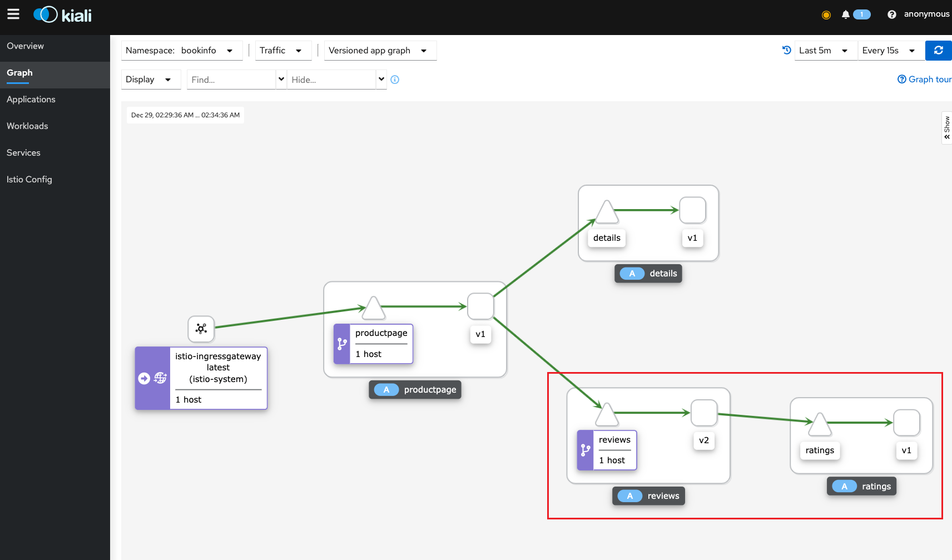952x560 pixels.
Task: Click the details app box label
Action: tap(648, 274)
